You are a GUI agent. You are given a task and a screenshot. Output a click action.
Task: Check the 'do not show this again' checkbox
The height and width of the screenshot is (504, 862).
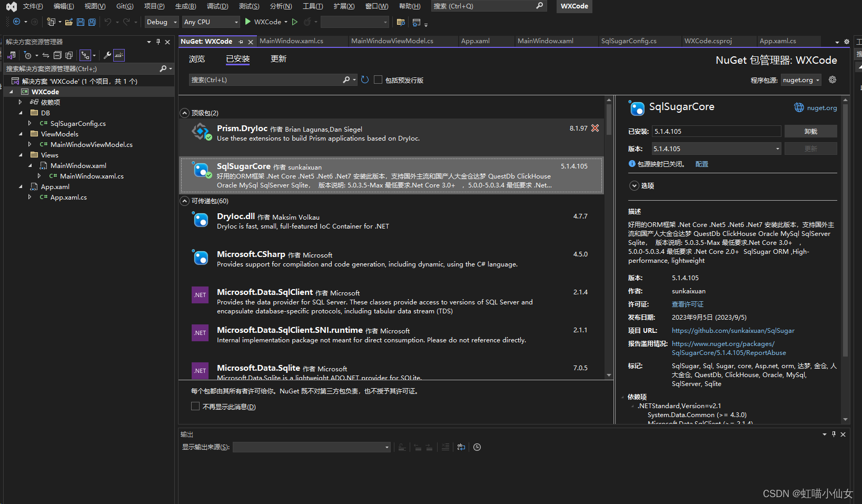(x=195, y=406)
